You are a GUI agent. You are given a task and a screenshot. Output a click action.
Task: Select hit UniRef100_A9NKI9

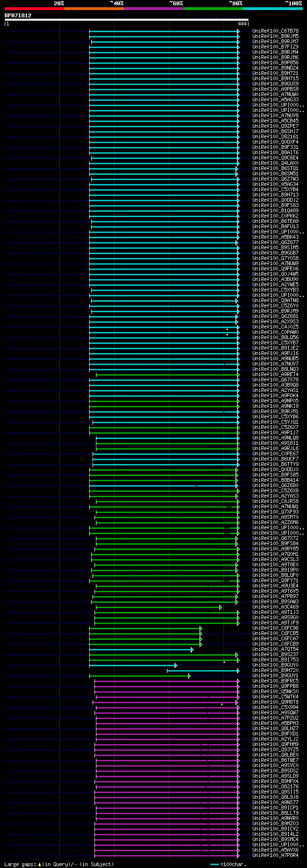click(275, 406)
